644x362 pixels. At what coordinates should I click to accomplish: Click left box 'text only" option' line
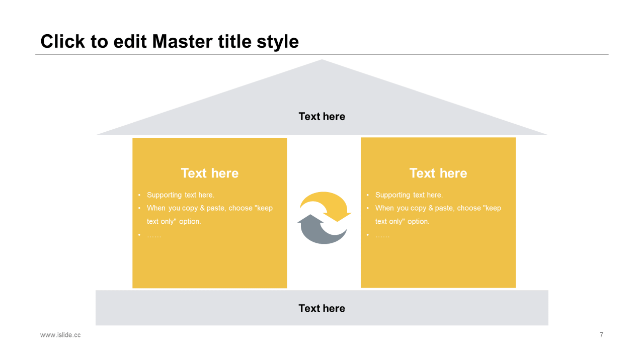(x=174, y=221)
